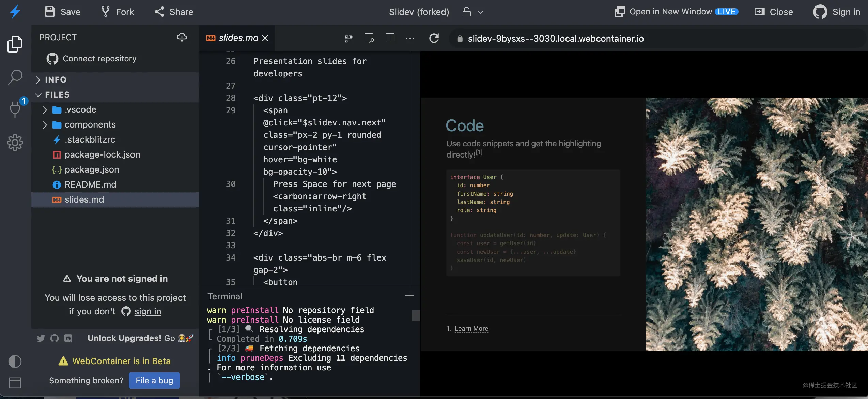
Task: Click the File a bug button
Action: coord(154,381)
